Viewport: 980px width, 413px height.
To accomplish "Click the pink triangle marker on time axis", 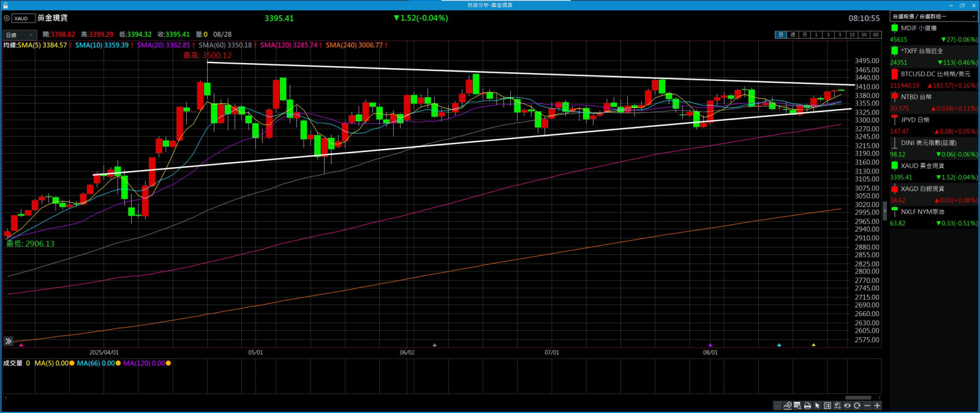I will [21, 345].
